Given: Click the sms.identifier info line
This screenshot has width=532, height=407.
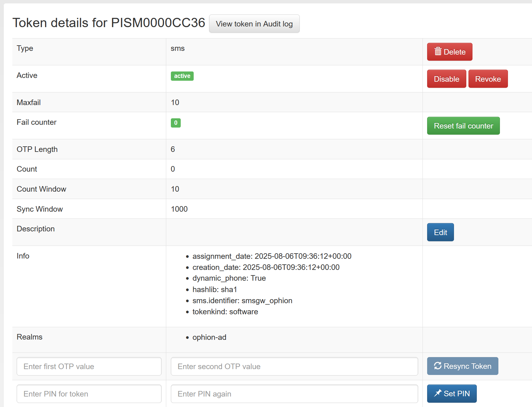Looking at the screenshot, I should click(x=242, y=301).
